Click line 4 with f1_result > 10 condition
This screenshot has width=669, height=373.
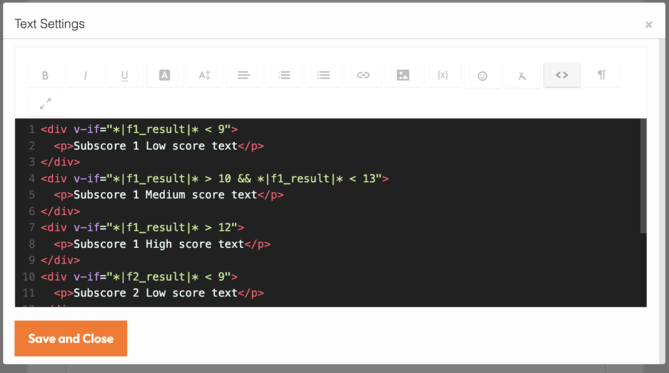click(215, 178)
